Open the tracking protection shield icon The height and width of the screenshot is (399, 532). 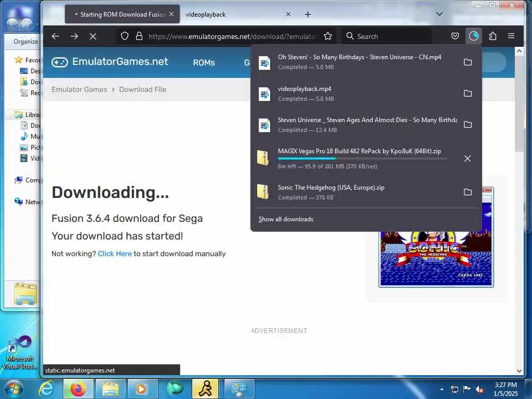pyautogui.click(x=125, y=36)
